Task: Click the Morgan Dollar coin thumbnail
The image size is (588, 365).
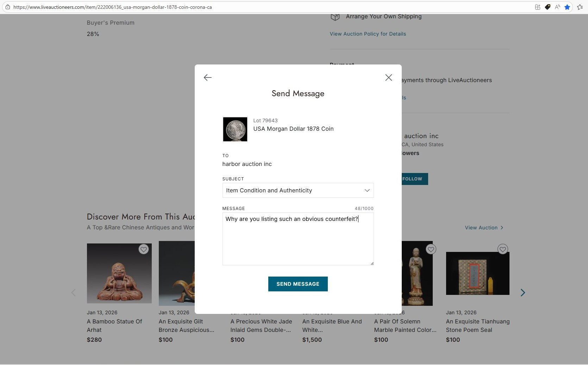Action: (x=235, y=129)
